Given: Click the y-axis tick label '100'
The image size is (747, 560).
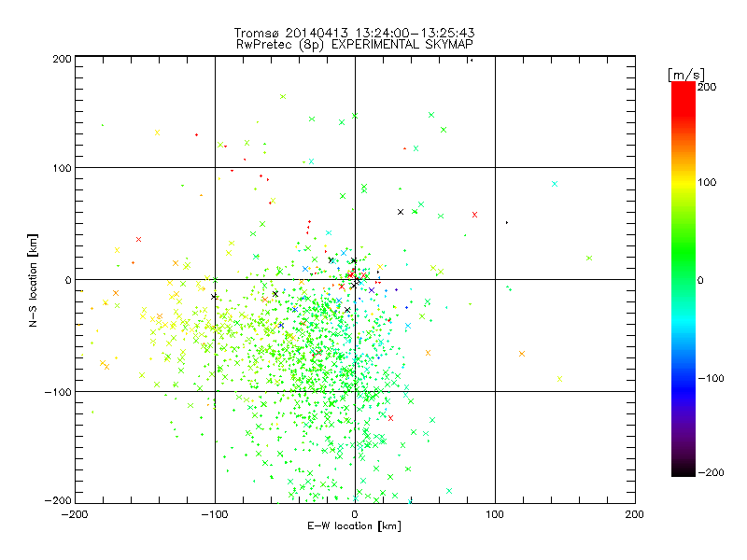Looking at the screenshot, I should pyautogui.click(x=62, y=168).
